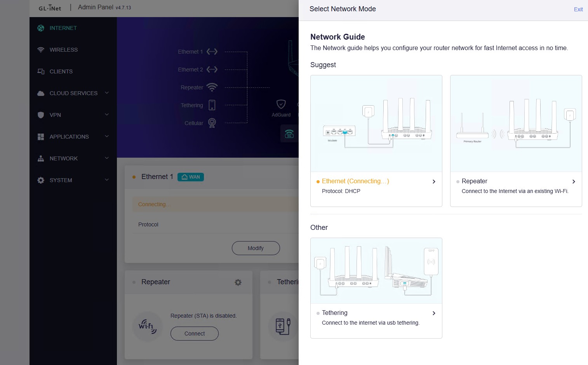588x365 pixels.
Task: Click Connect button in Repeater card
Action: (x=195, y=334)
